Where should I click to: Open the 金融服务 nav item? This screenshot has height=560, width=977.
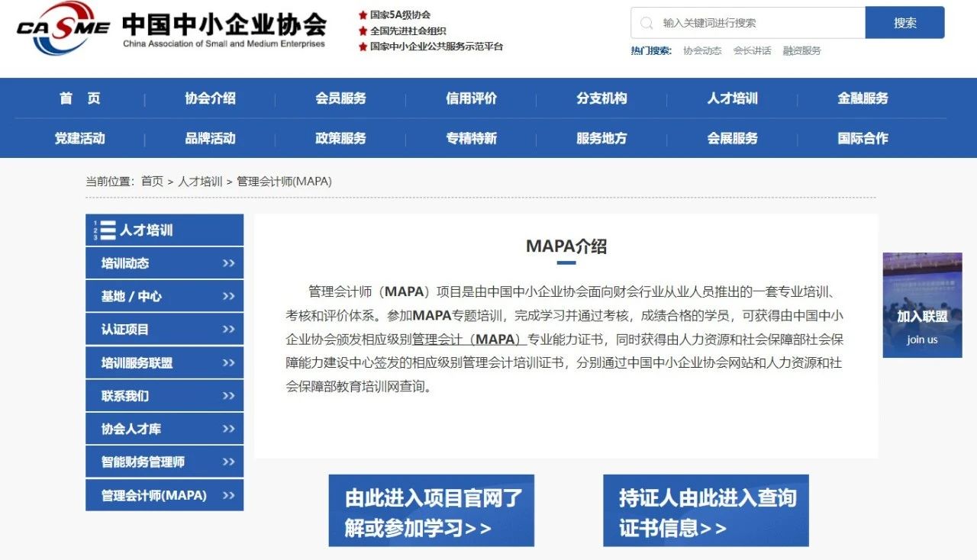863,98
